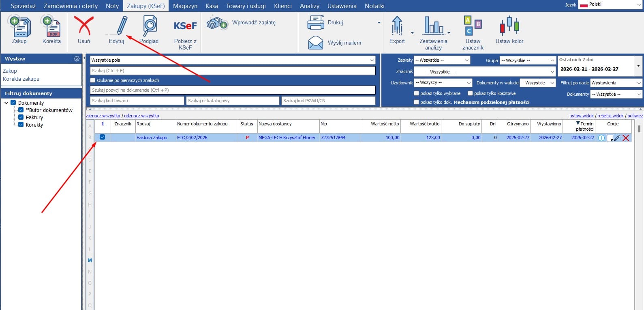Open the Magazyn menu tab
The width and height of the screenshot is (644, 310).
185,6
